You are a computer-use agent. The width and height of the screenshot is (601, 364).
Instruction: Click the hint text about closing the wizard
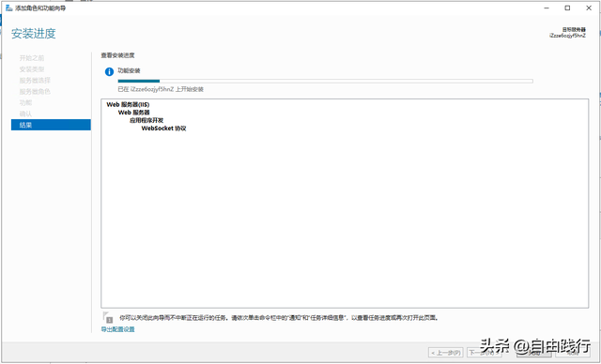click(x=279, y=318)
